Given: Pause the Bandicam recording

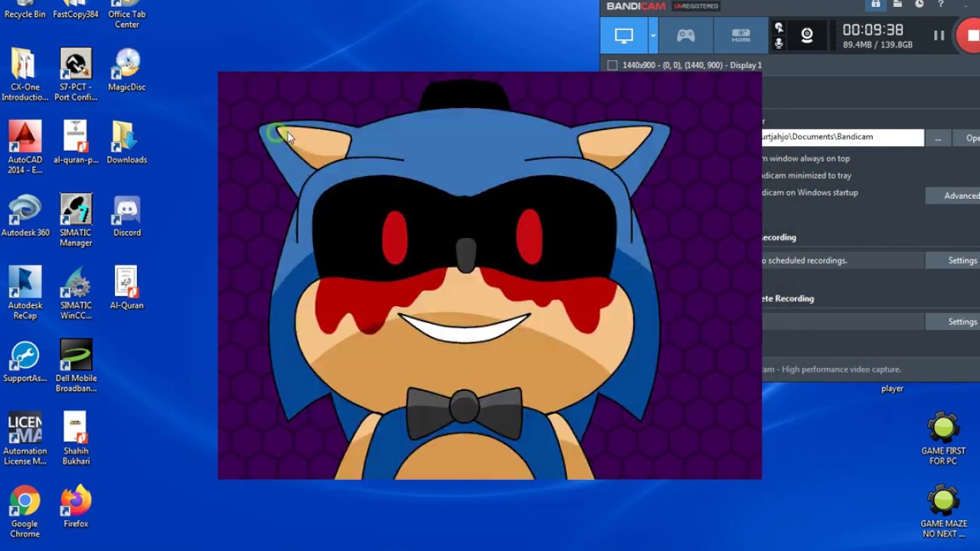Looking at the screenshot, I should tap(939, 35).
